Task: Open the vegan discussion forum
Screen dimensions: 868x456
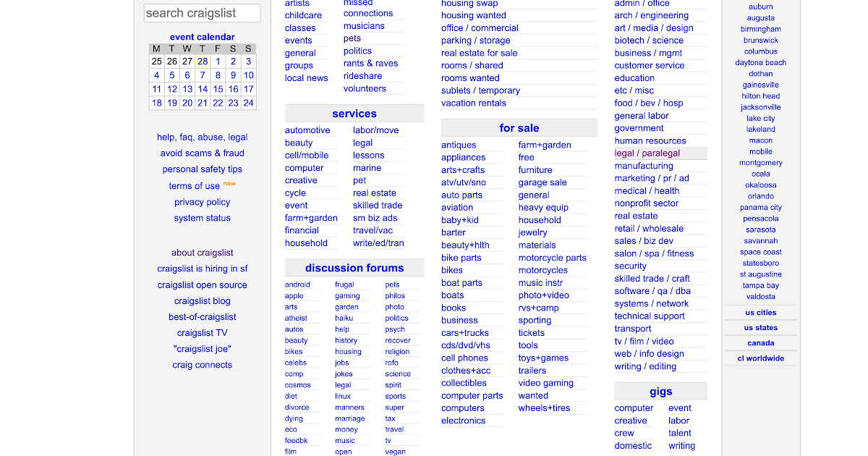Action: pyautogui.click(x=396, y=452)
